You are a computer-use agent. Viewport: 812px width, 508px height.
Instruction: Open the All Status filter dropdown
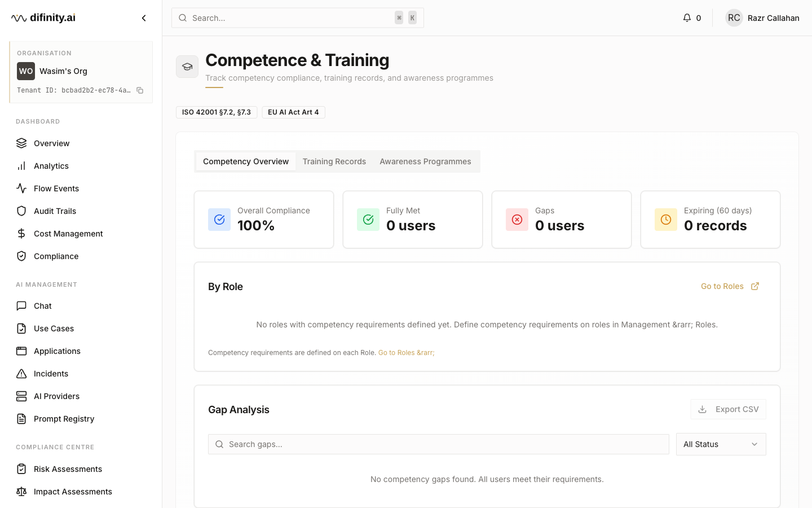[721, 444]
